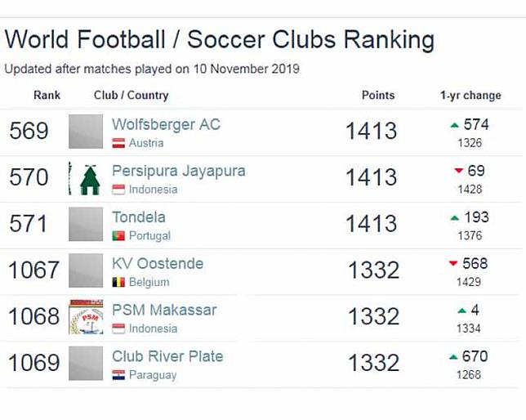526x420 pixels.
Task: Click the PSM Makassar club crest
Action: pos(86,317)
